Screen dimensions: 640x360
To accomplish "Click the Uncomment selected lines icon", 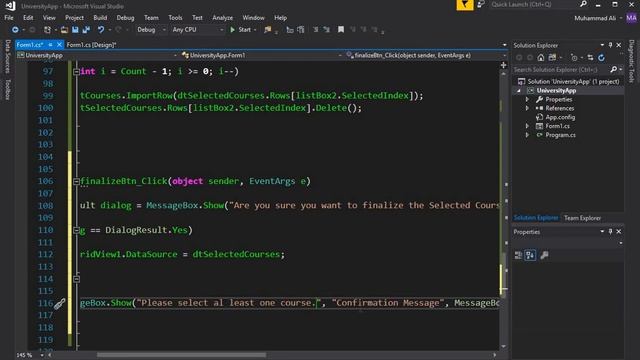I will pyautogui.click(x=327, y=30).
